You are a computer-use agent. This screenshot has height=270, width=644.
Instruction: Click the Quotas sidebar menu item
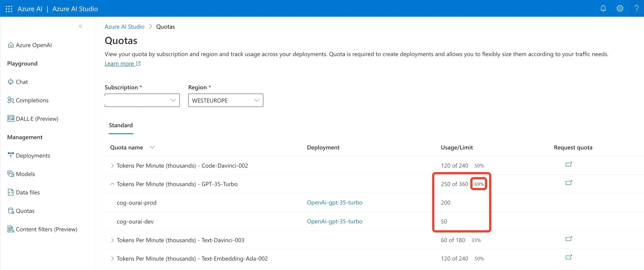pyautogui.click(x=24, y=211)
